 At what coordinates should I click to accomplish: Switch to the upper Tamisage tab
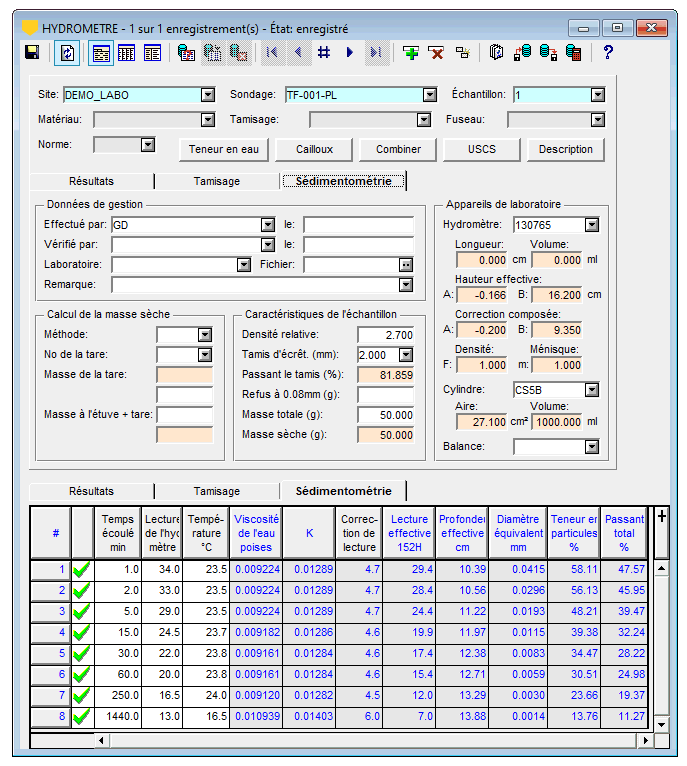[x=217, y=181]
